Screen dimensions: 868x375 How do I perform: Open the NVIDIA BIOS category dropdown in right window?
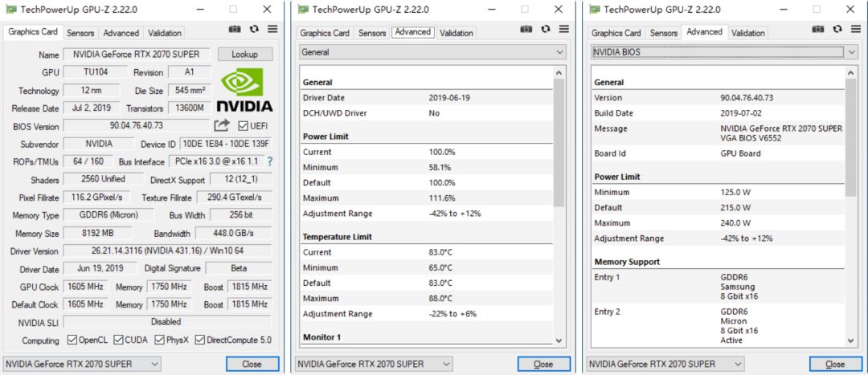point(724,52)
